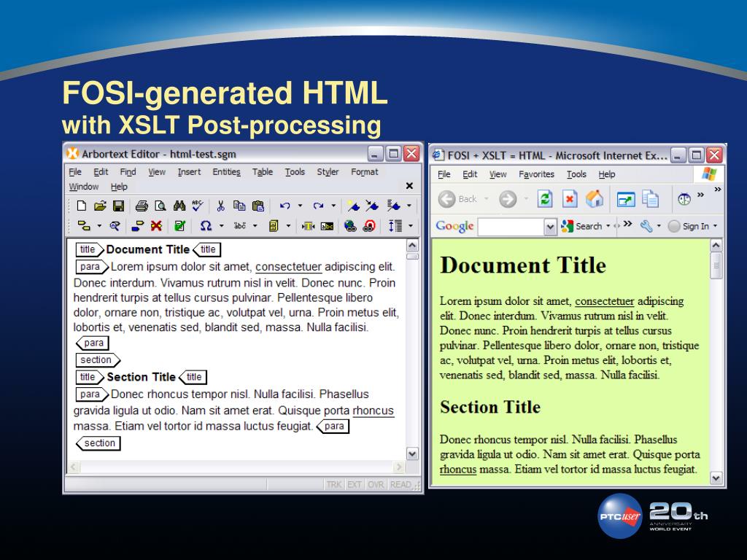Open the filing cabinet dropdown arrow
This screenshot has width=747, height=560.
[287, 226]
